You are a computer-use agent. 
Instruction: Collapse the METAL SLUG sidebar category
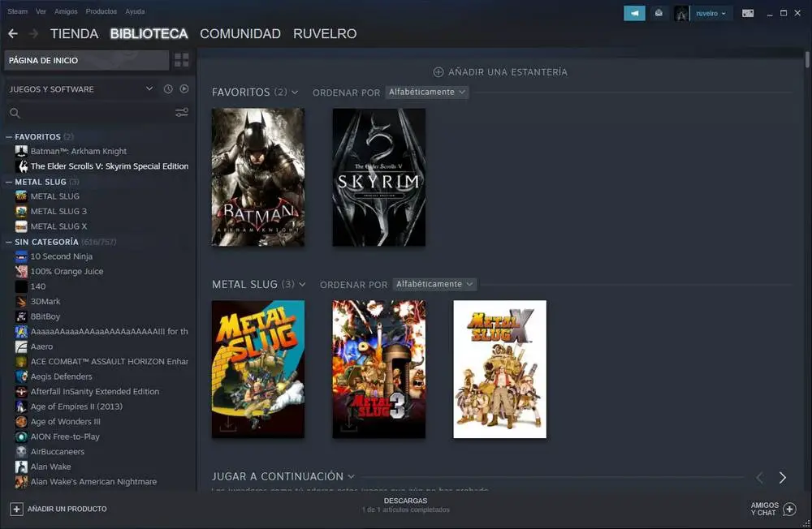(9, 182)
